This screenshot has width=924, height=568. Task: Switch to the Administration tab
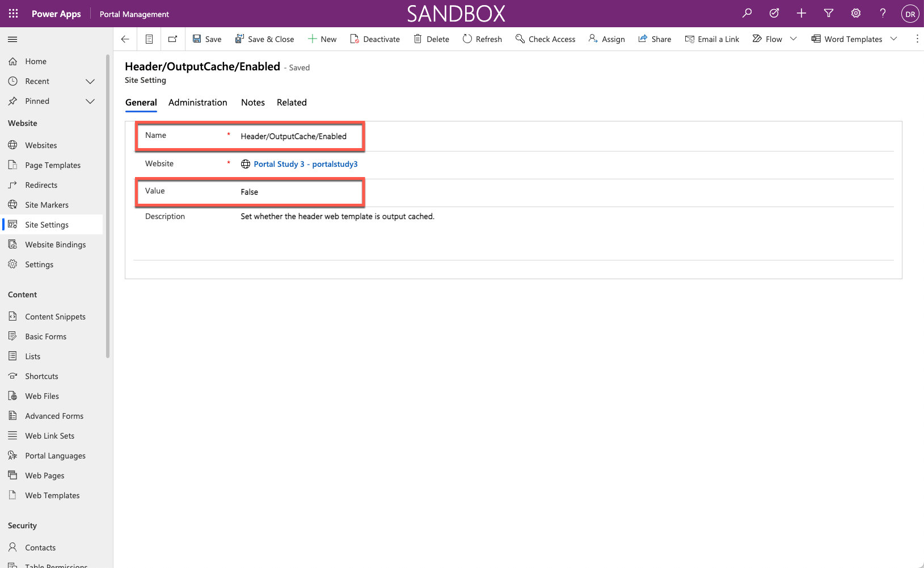[198, 103]
